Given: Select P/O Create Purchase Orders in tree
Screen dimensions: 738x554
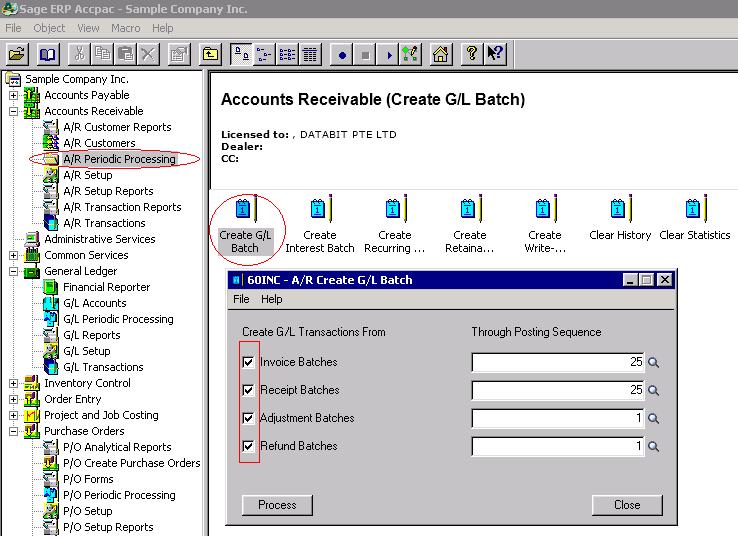Looking at the screenshot, I should tap(131, 463).
